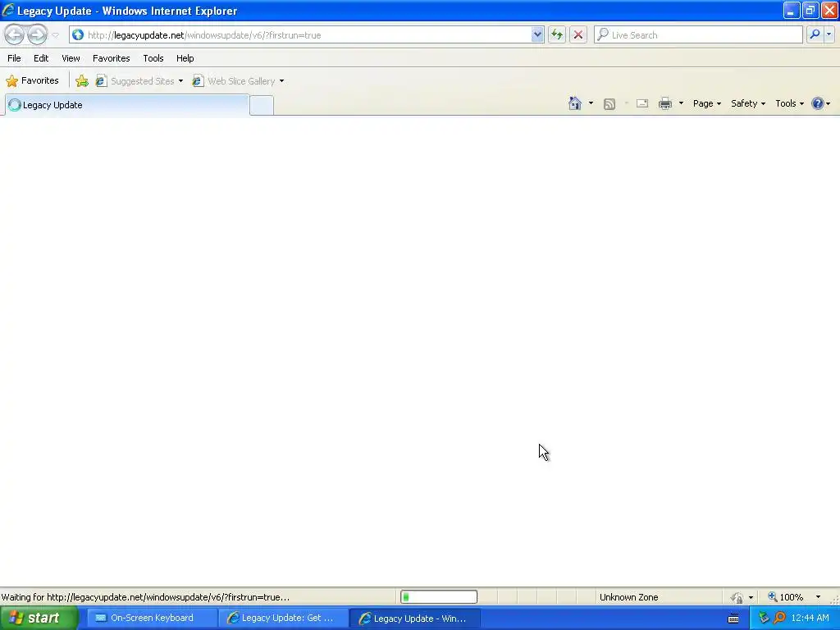The height and width of the screenshot is (630, 840).
Task: Click the security shield tray icon
Action: pos(764,619)
